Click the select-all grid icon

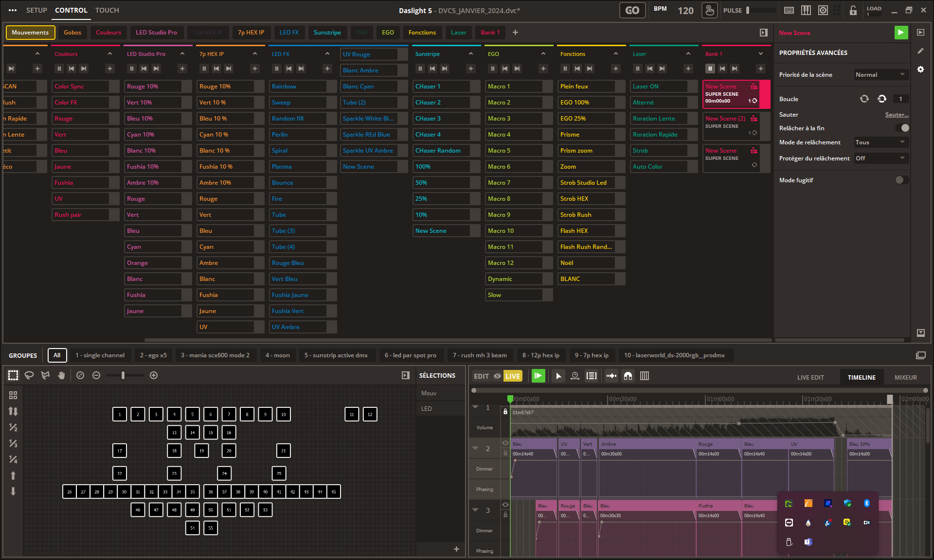click(x=13, y=395)
